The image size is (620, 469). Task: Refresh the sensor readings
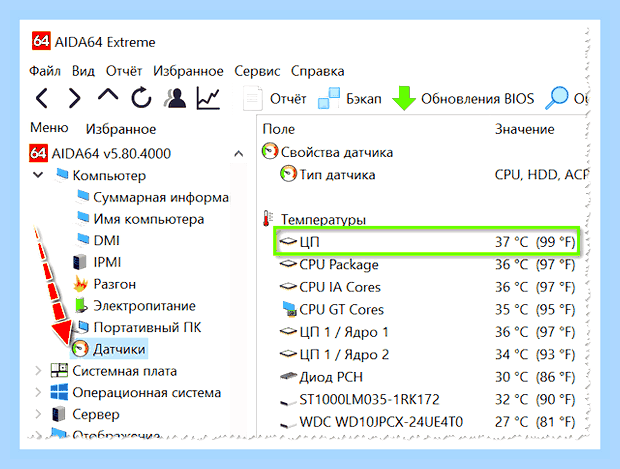tap(141, 98)
